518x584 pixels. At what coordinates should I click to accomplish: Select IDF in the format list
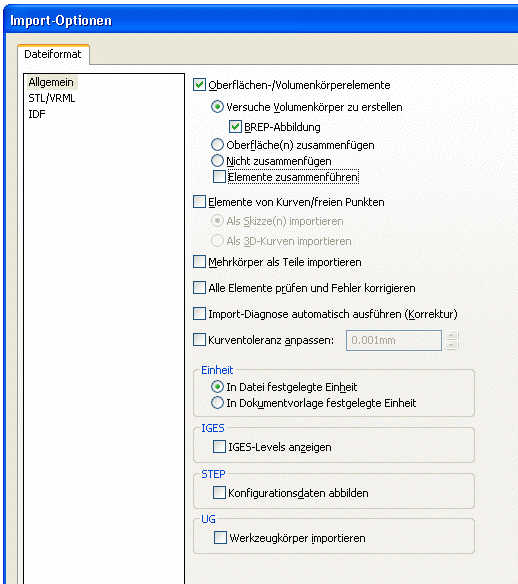37,114
